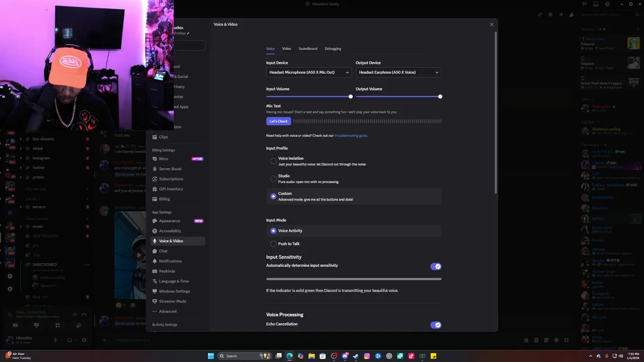Screen dimensions: 644x362
Task: Expand the Output Device dropdown
Action: click(398, 72)
